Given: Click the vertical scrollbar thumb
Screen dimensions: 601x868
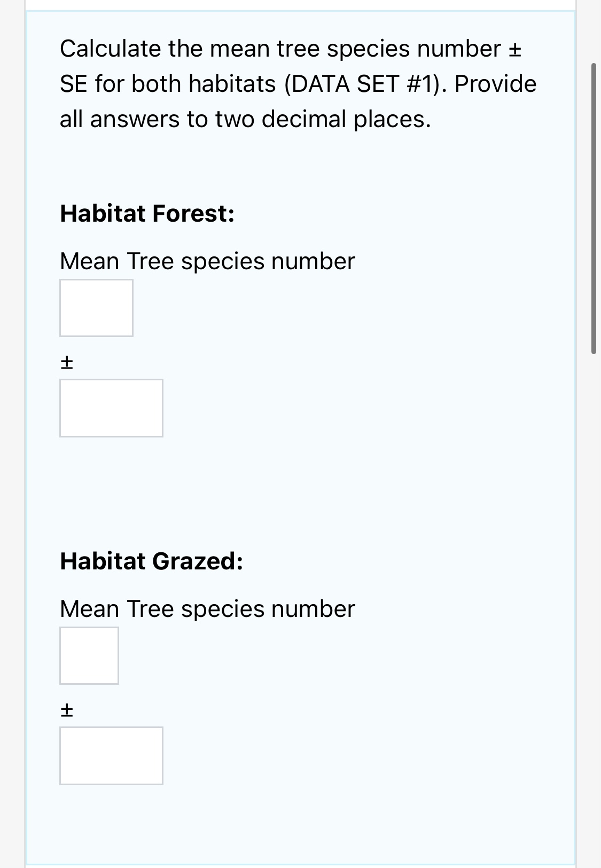Looking at the screenshot, I should click(x=594, y=208).
